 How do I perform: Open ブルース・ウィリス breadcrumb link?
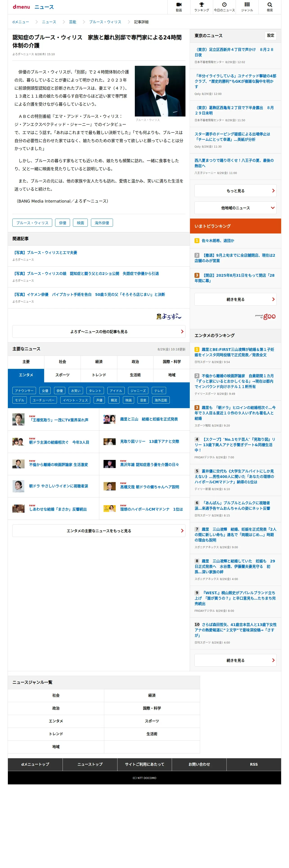(x=105, y=22)
